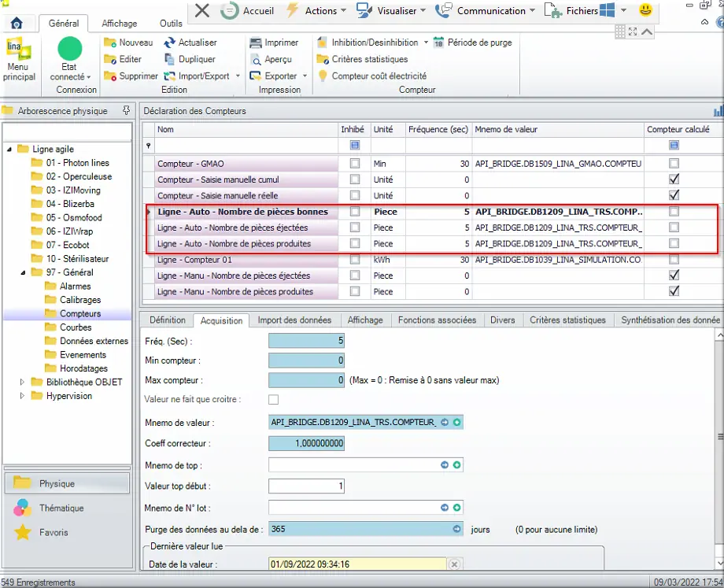Open the Fonctions associées tab
724x588 pixels.
tap(437, 320)
